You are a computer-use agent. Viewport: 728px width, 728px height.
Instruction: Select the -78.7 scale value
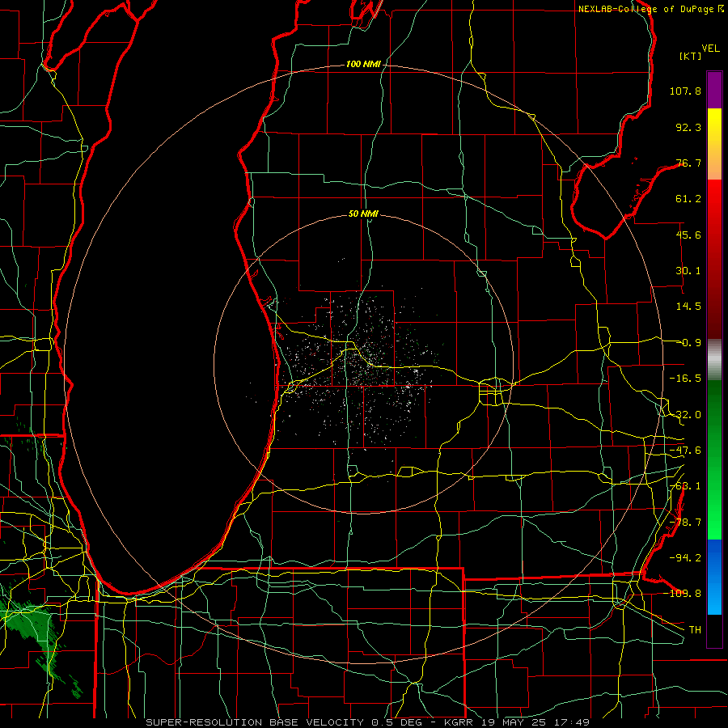685,523
